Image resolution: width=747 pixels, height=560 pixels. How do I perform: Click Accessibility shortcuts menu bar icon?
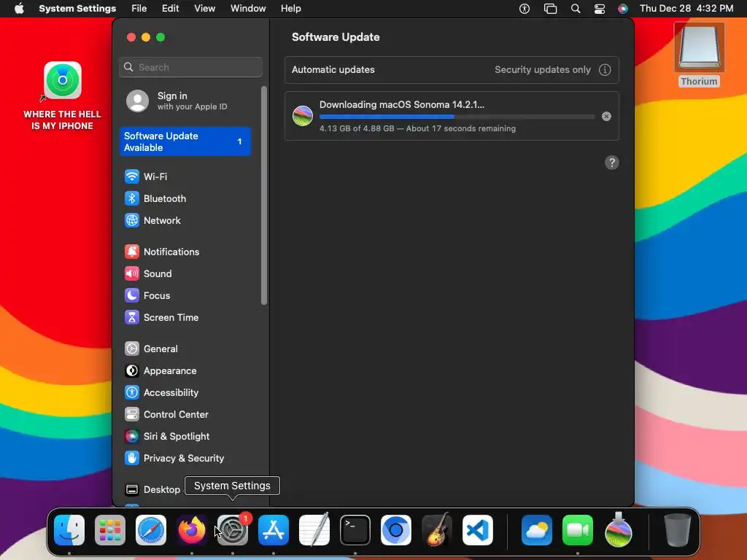[x=525, y=9]
